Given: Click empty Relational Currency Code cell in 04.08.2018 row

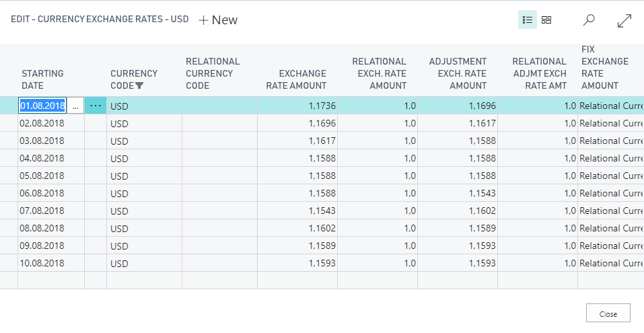Looking at the screenshot, I should tap(220, 158).
